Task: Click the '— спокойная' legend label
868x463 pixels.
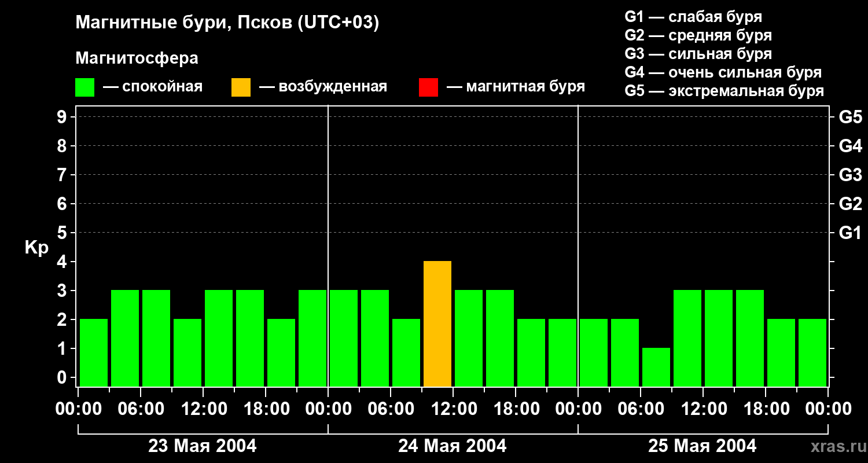Action: pyautogui.click(x=153, y=87)
